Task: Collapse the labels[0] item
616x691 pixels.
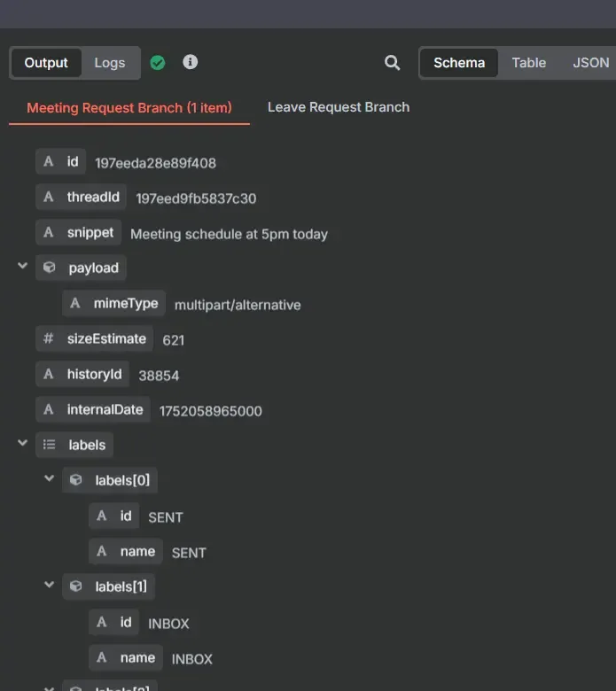Action: tap(50, 479)
